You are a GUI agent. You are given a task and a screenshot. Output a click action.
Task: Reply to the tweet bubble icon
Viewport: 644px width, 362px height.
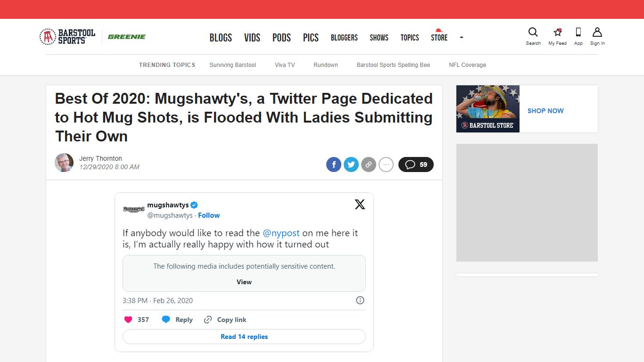point(166,320)
